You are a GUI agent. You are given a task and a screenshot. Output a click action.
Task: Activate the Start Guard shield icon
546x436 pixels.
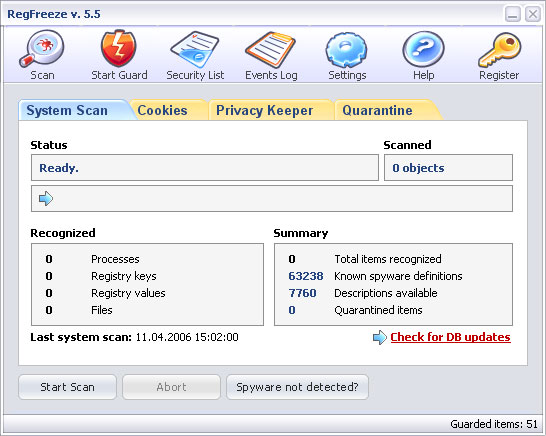tap(118, 48)
